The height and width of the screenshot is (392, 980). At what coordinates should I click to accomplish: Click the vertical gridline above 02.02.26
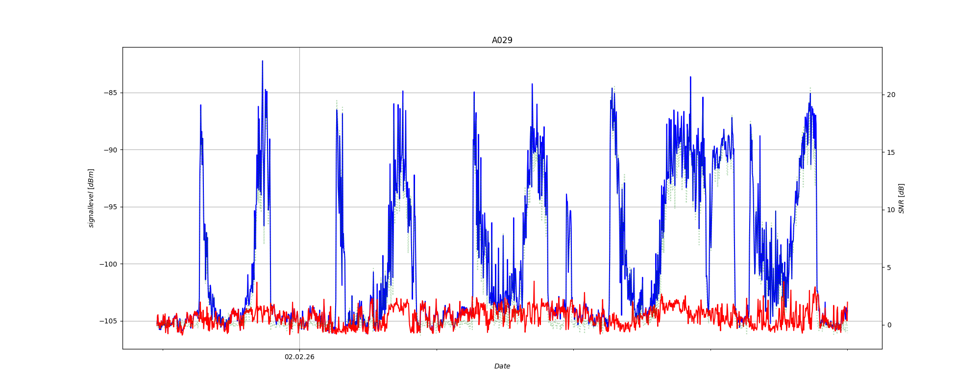click(299, 196)
